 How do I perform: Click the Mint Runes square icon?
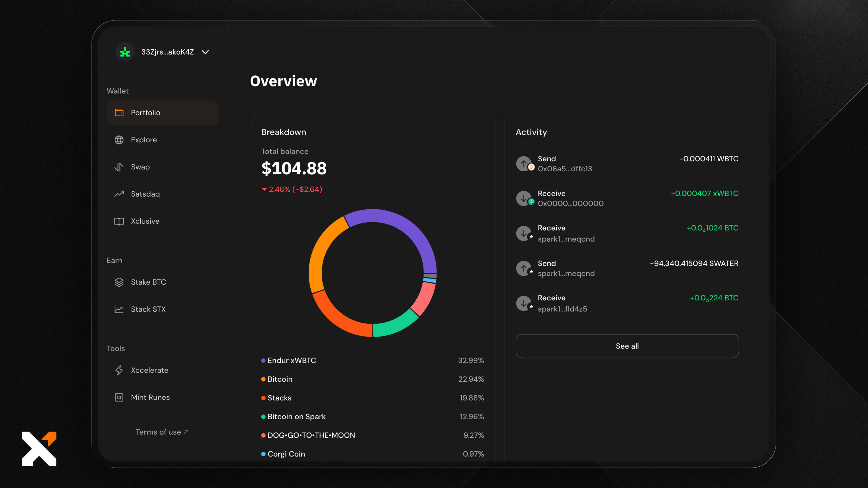[119, 397]
